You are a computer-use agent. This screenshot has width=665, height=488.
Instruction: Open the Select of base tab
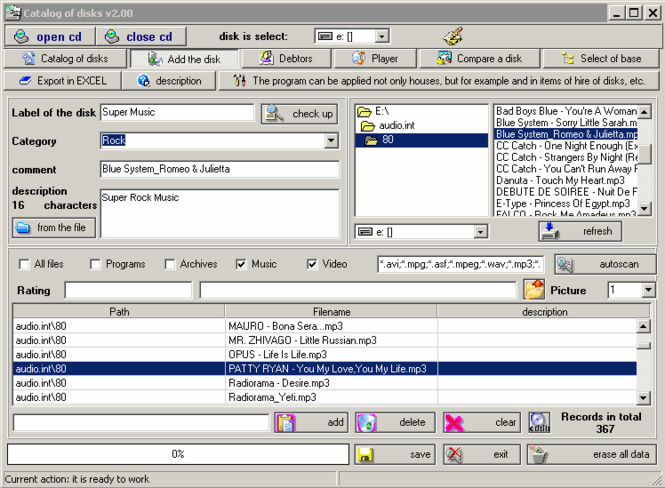[601, 59]
